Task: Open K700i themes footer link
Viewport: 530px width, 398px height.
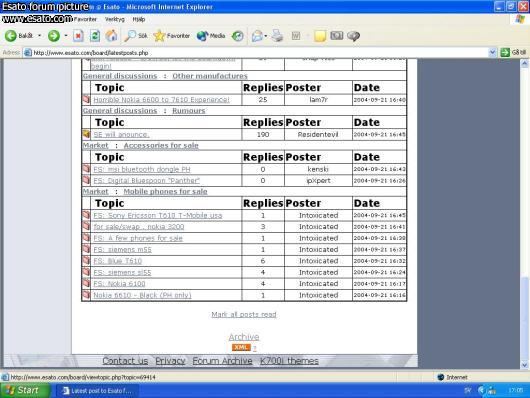Action: click(x=289, y=361)
